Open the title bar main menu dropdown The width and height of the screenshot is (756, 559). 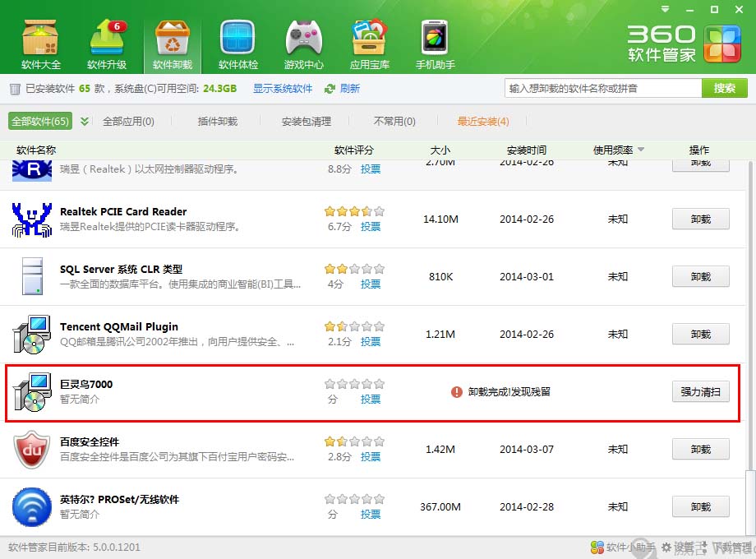pos(666,10)
